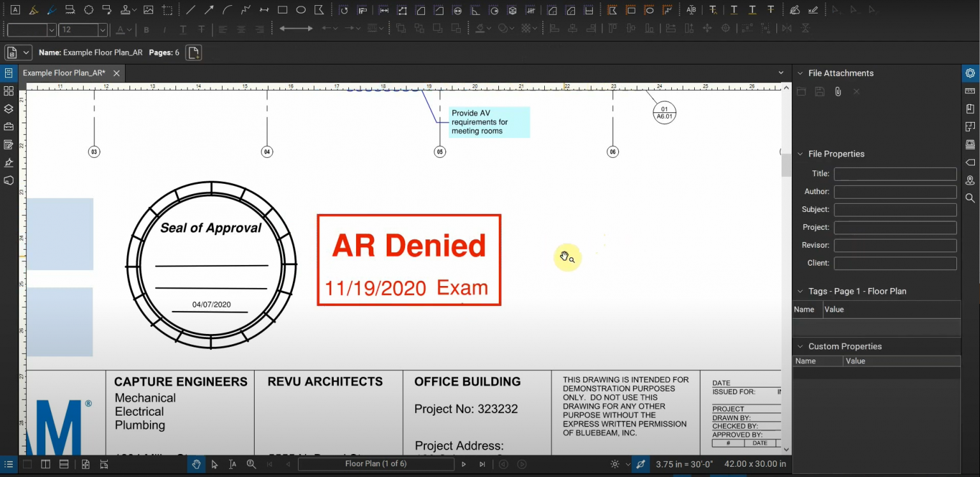Choose the Ellipse shape tool
The image size is (980, 477).
pos(299,10)
